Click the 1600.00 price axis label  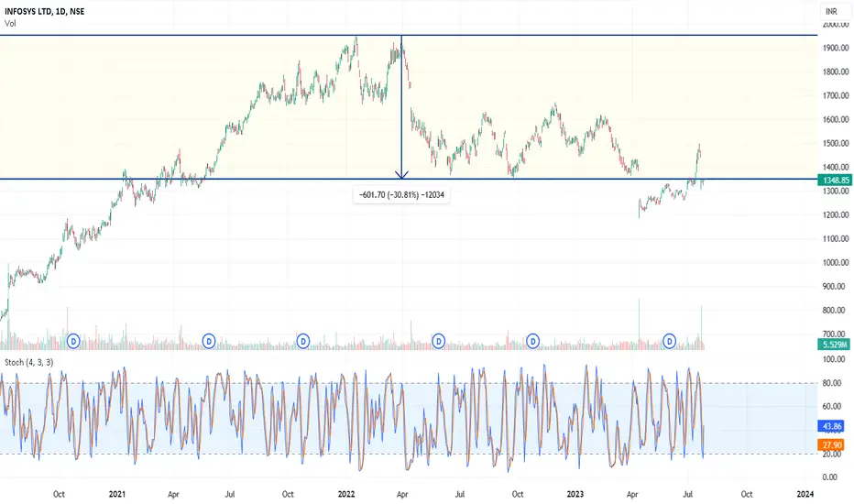coord(836,119)
